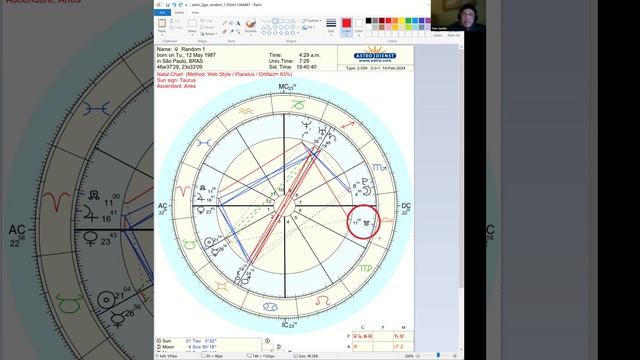Open the shape Fill dropdown

point(308,27)
